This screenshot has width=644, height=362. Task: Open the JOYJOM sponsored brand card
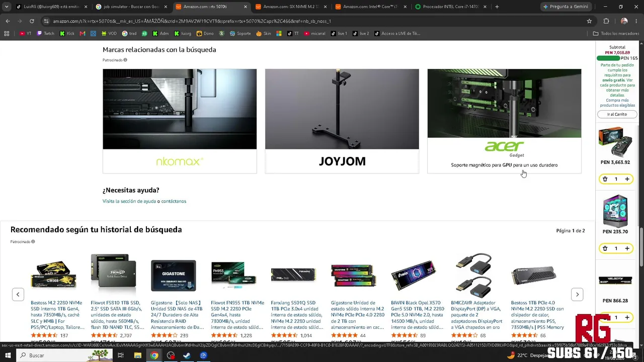(342, 121)
